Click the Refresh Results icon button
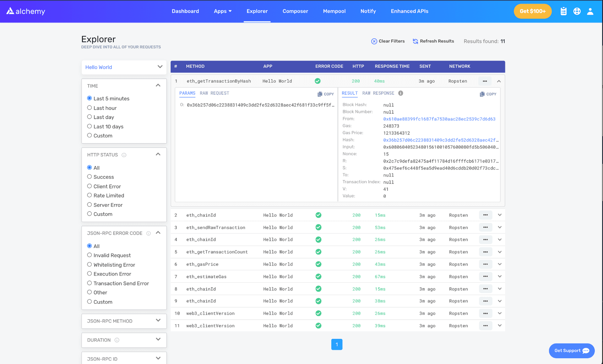Image resolution: width=603 pixels, height=364 pixels. tap(414, 41)
